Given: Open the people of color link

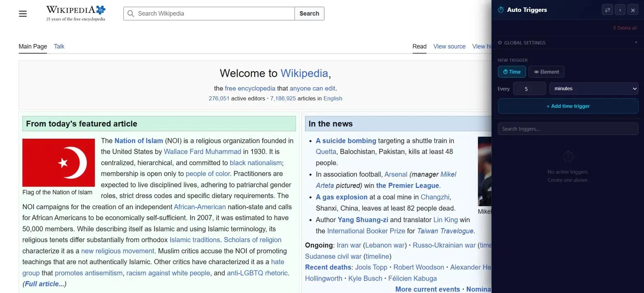Looking at the screenshot, I should tap(208, 174).
